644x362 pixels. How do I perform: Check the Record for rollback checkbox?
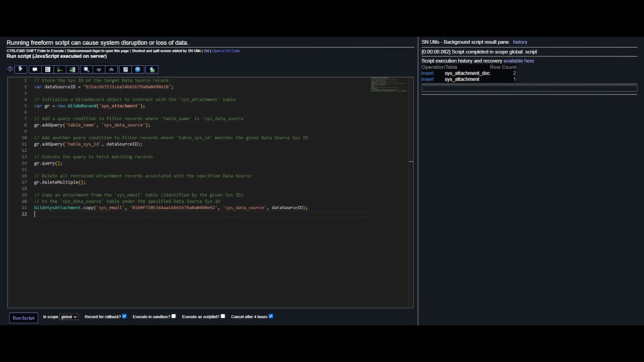click(124, 316)
